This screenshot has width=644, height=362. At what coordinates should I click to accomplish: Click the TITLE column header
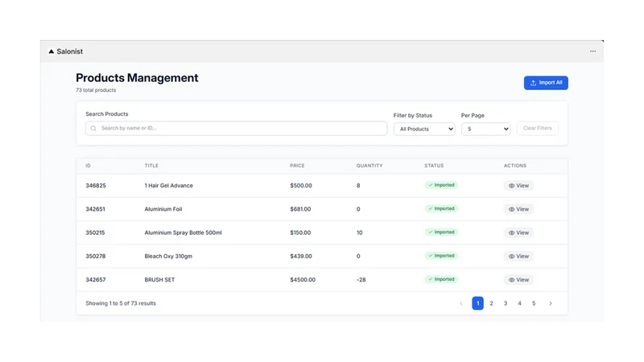click(151, 166)
